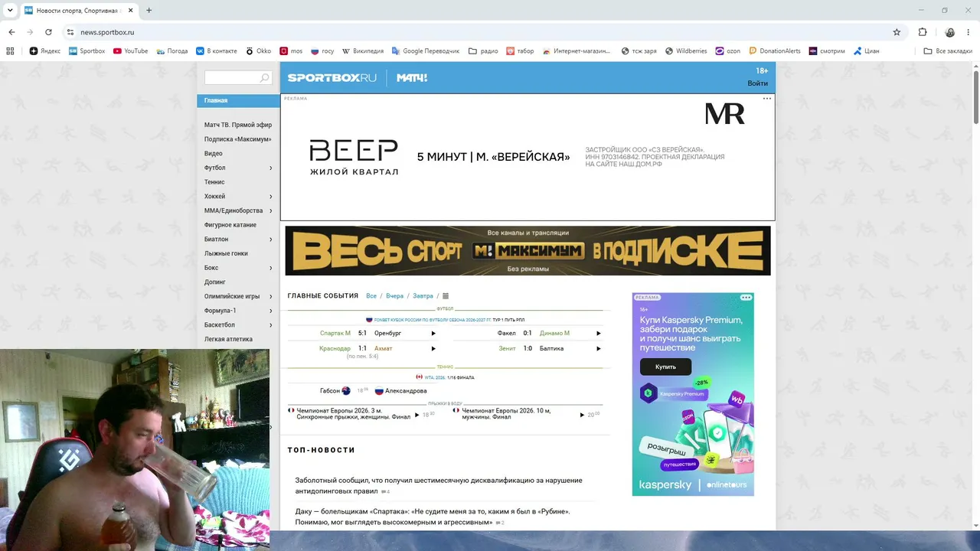Open the В контакте bookmark
980x551 pixels.
click(x=217, y=51)
